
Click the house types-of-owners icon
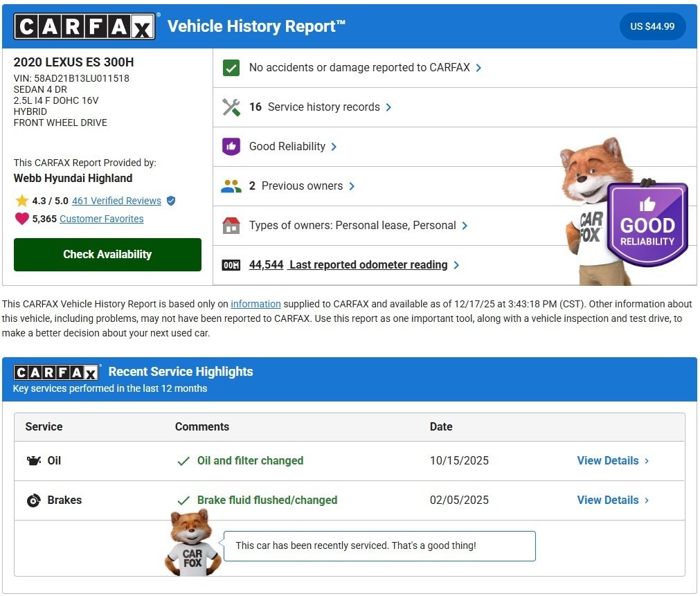(231, 226)
